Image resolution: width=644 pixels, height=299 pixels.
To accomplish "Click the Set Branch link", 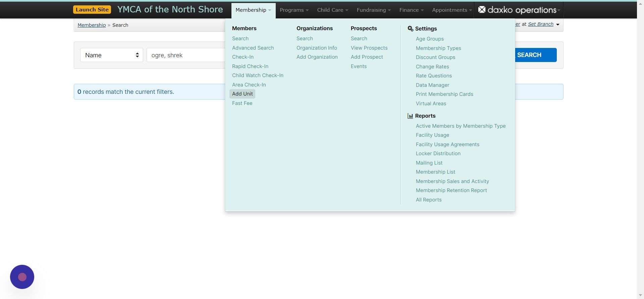I will [541, 24].
